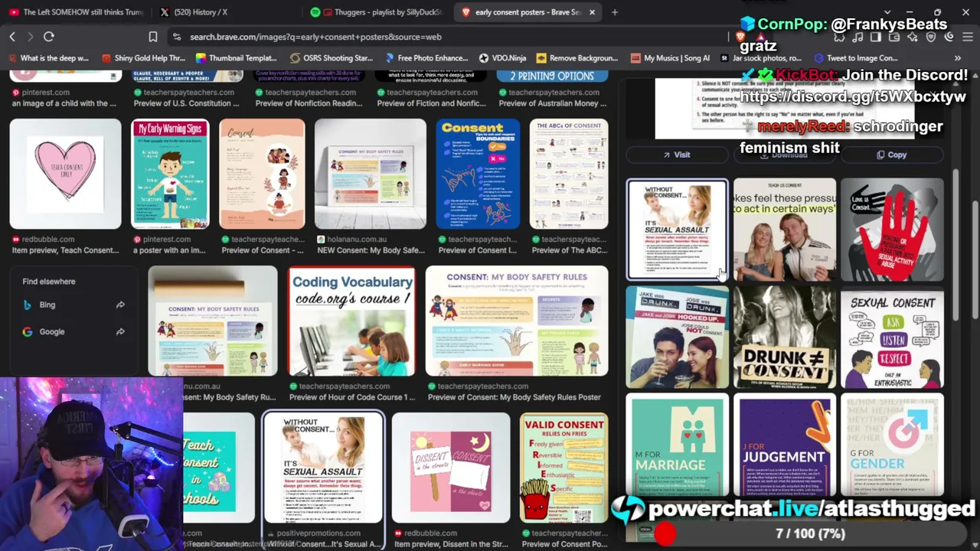This screenshot has width=980, height=551.
Task: Switch to 'The Left SOMEHOW still thinks' YouTube tab
Action: [76, 12]
